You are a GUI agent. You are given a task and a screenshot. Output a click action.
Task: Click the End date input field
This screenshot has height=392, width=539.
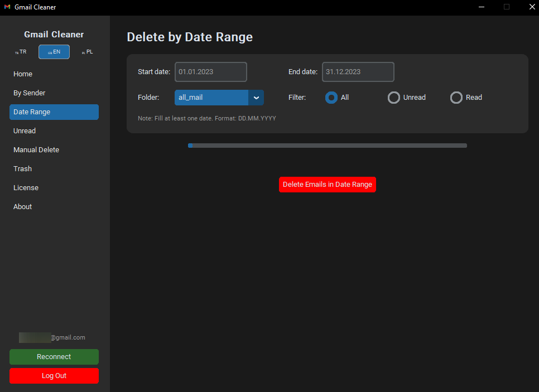(x=358, y=72)
